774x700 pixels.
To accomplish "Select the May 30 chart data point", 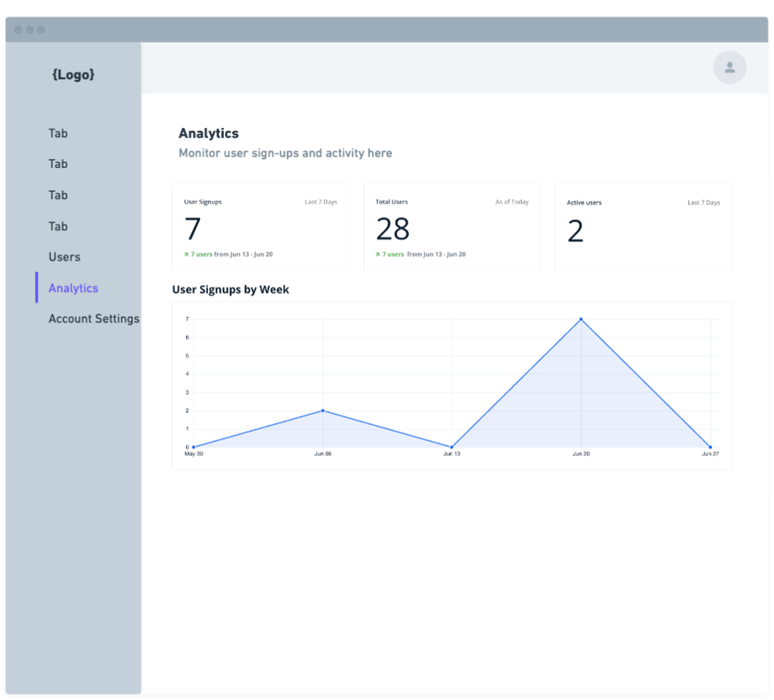I will point(193,448).
